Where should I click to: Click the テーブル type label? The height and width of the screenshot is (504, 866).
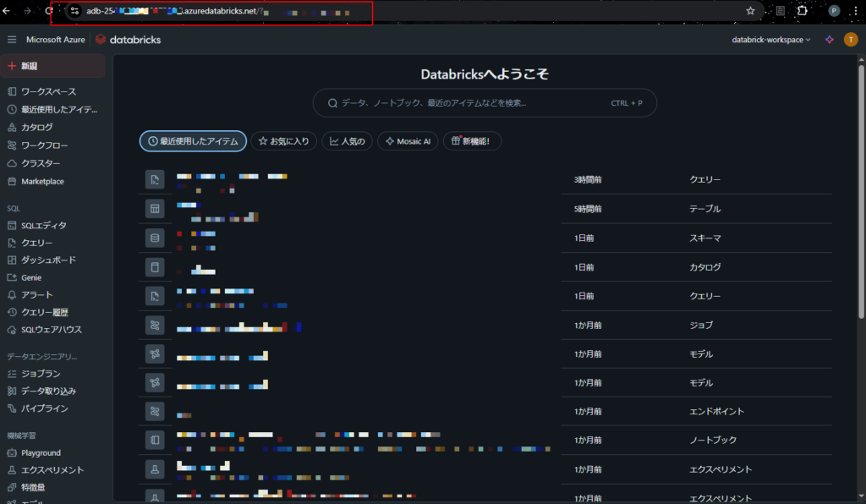coord(704,209)
